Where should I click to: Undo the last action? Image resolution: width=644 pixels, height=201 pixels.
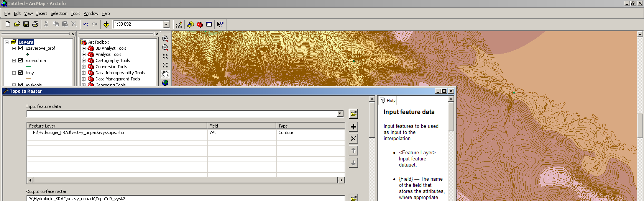pos(85,24)
